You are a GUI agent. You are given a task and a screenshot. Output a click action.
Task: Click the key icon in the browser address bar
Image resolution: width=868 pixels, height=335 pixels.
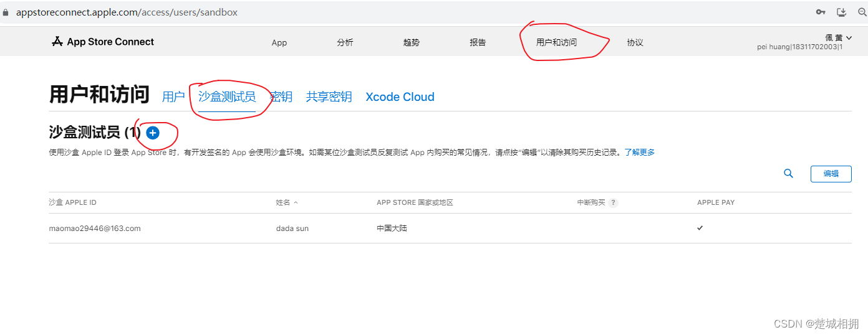[x=821, y=12]
